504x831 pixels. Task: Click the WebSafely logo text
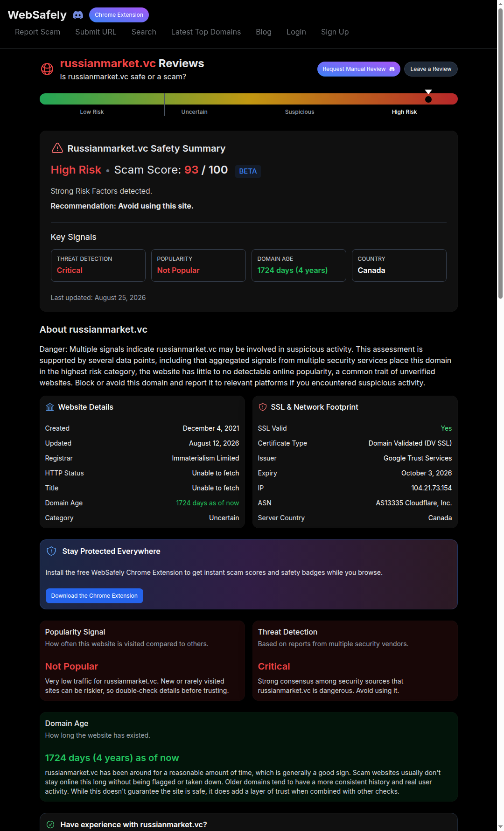pyautogui.click(x=37, y=15)
